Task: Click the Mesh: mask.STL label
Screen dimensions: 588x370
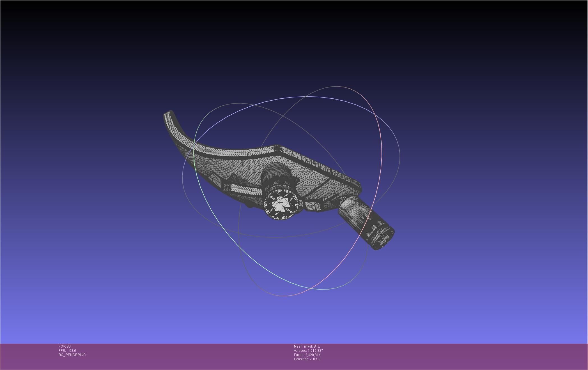Action: (307, 346)
